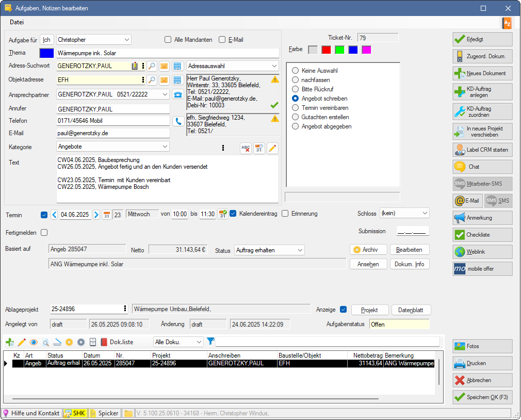Image resolution: width=521 pixels, height=420 pixels.
Task: Pick the magenta color swatch under Farbe
Action: tap(366, 50)
